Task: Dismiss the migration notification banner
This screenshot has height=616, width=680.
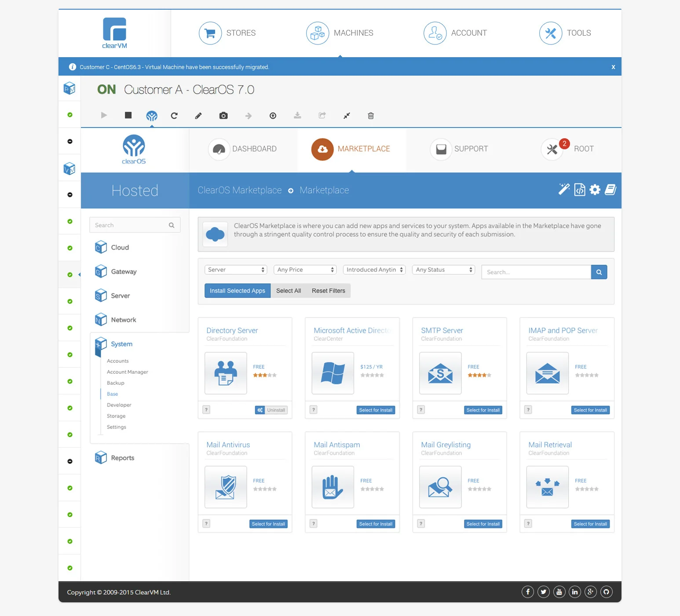Action: click(x=613, y=67)
